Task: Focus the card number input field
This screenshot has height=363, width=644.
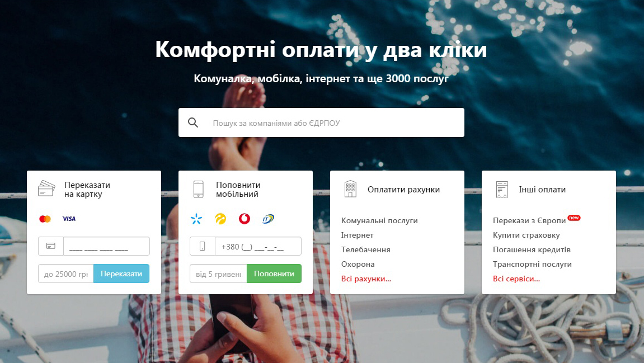Action: (x=106, y=246)
